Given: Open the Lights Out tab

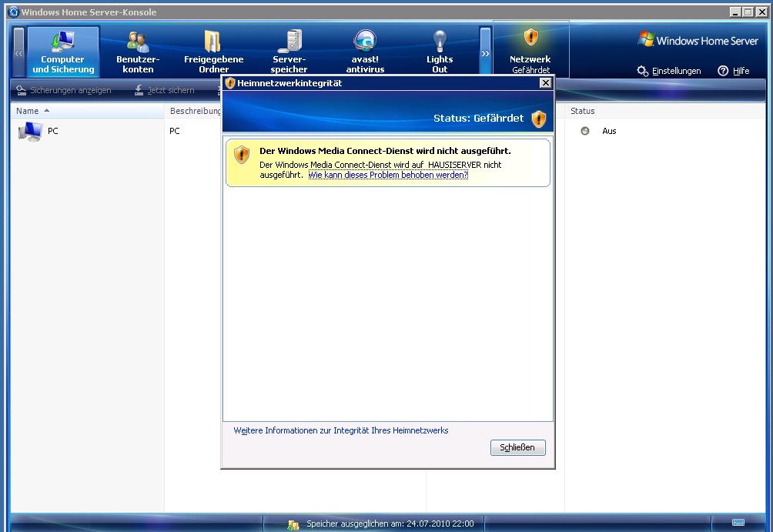Looking at the screenshot, I should [440, 52].
